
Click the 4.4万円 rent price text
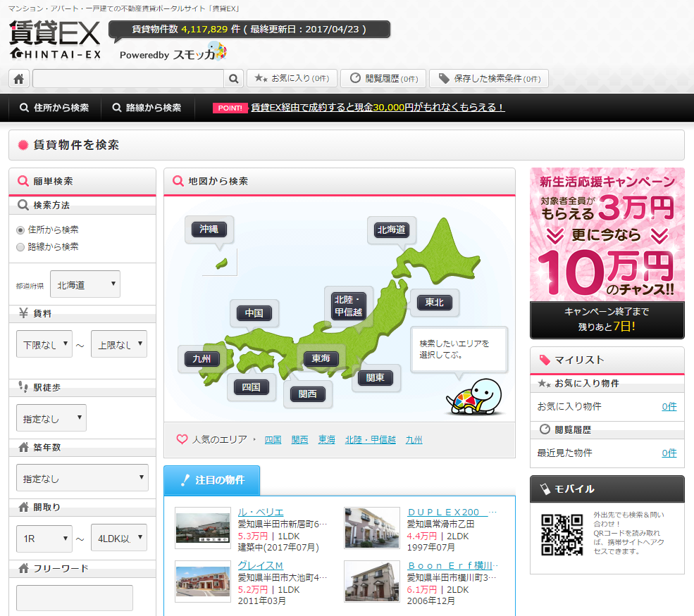click(422, 536)
